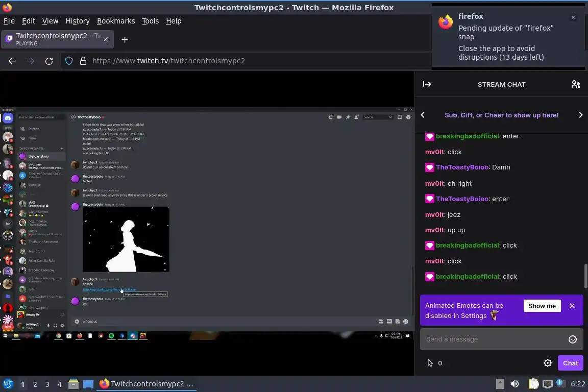Open the Bookmarks menu
Screen dimensions: 588x392
[x=116, y=21]
